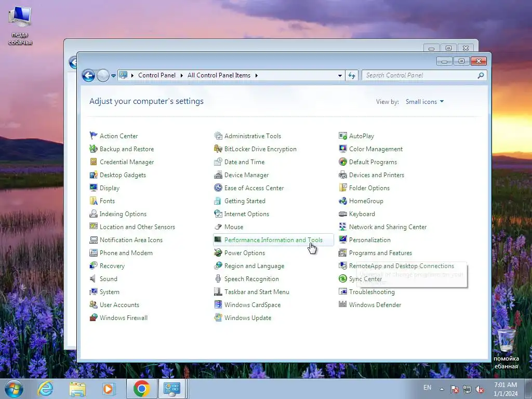Viewport: 532px width, 399px height.
Task: Open the Computer desktop icon
Action: point(20,17)
